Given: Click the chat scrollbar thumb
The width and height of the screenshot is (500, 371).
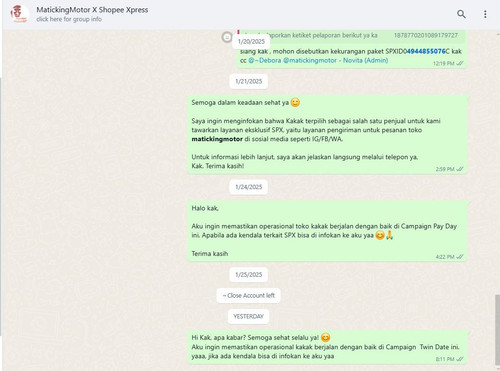Looking at the screenshot, I should point(497,330).
